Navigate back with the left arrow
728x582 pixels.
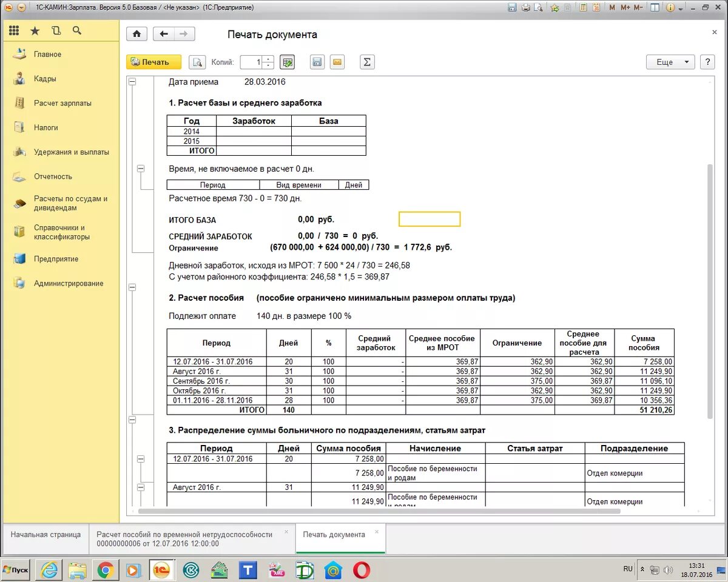pos(163,34)
